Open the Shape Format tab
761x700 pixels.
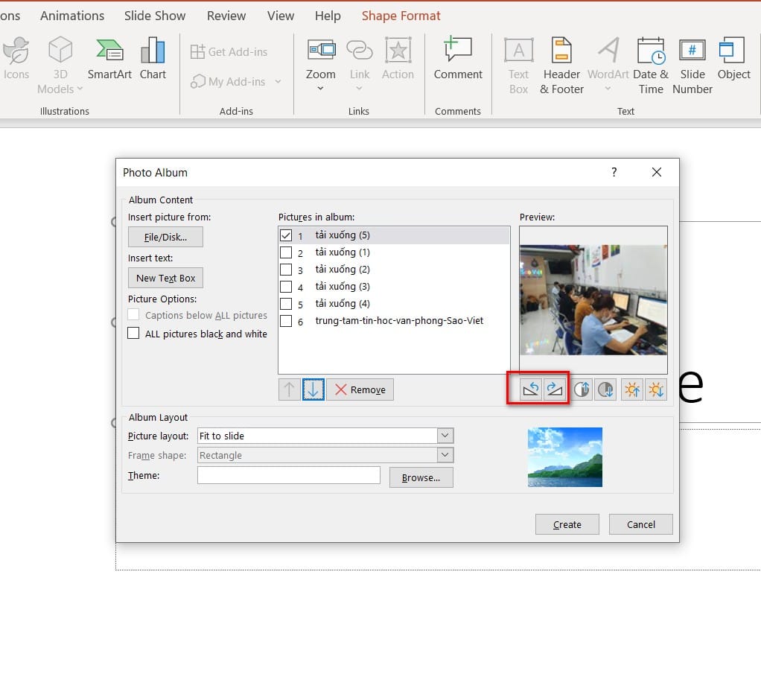[401, 16]
